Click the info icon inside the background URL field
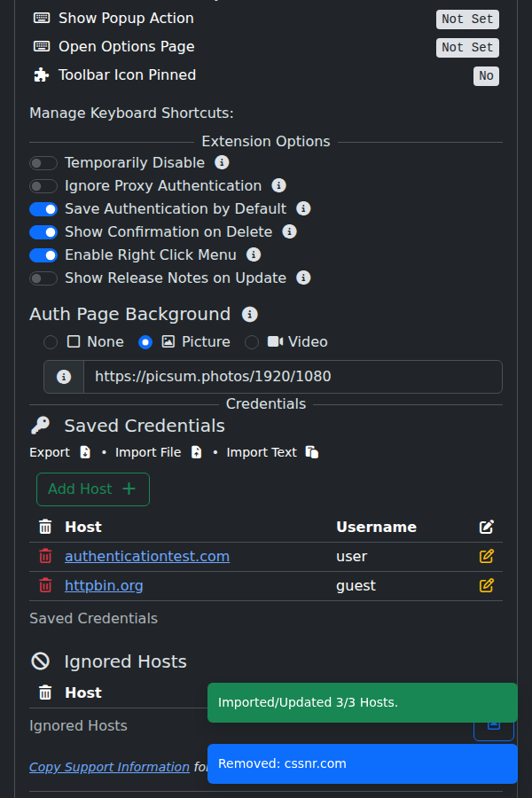Image resolution: width=532 pixels, height=798 pixels. [63, 376]
